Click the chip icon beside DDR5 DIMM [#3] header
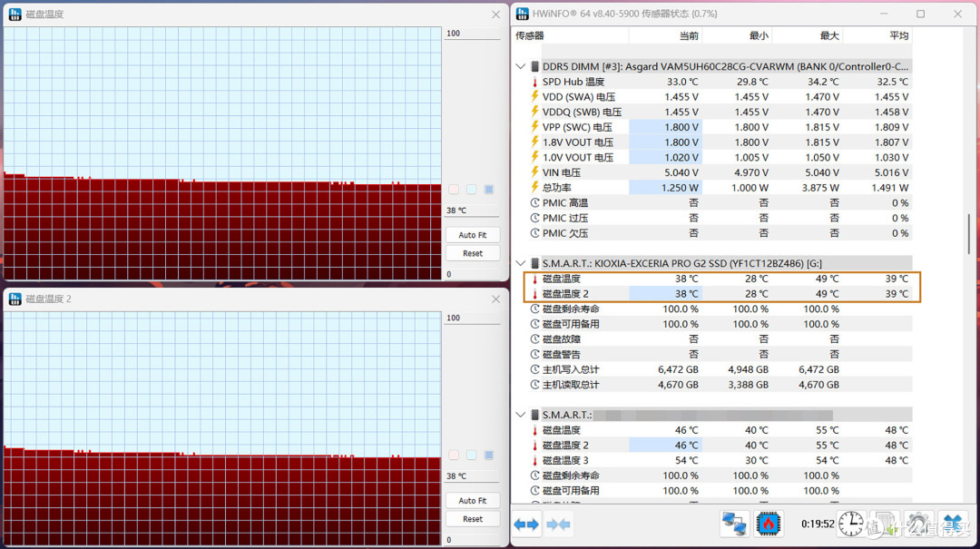This screenshot has height=549, width=980. pyautogui.click(x=535, y=66)
